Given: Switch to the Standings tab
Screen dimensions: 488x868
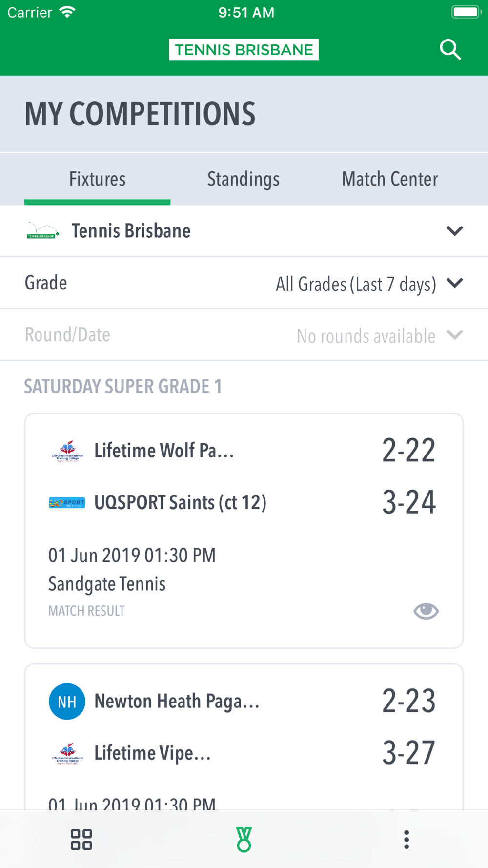Looking at the screenshot, I should click(244, 179).
